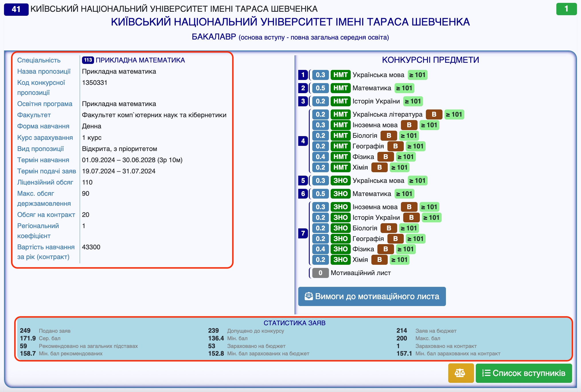Screen dimensions: 581x392
Task: Click the B badge for ЗНО Історія України
Action: point(411,217)
